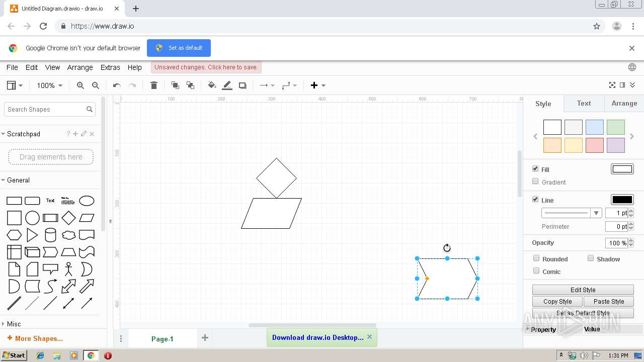The image size is (644, 362).
Task: Switch to the Text tab
Action: coord(584,103)
